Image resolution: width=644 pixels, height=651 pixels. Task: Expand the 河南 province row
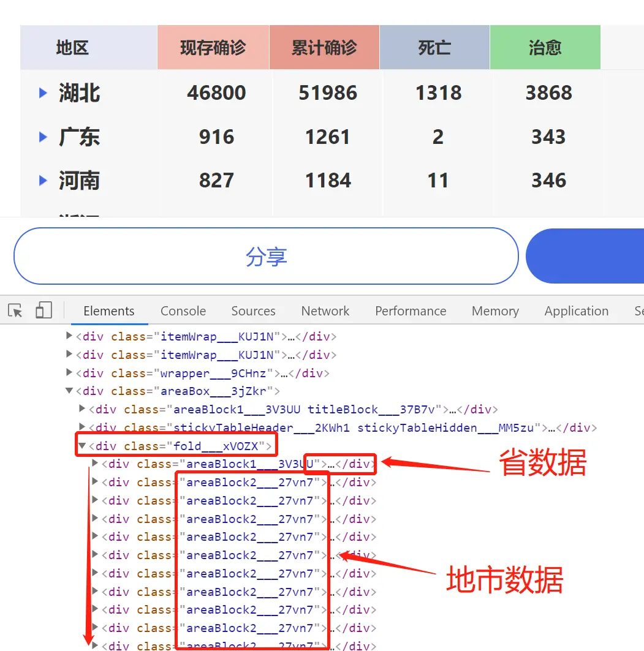coord(43,180)
